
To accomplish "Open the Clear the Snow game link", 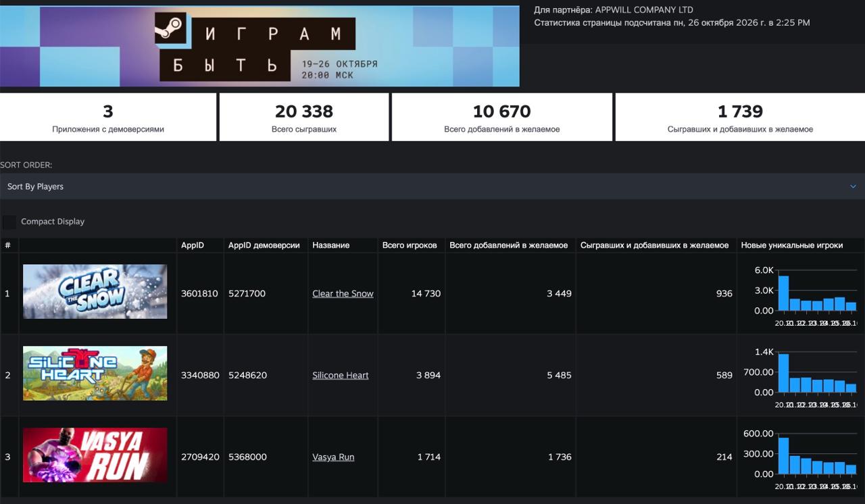I will point(343,294).
